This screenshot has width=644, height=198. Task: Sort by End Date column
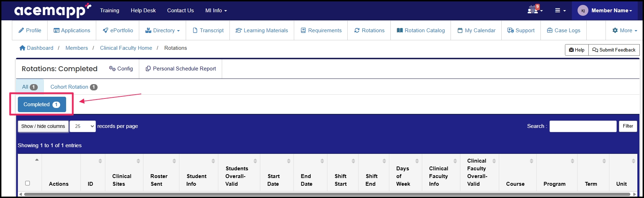tap(322, 161)
